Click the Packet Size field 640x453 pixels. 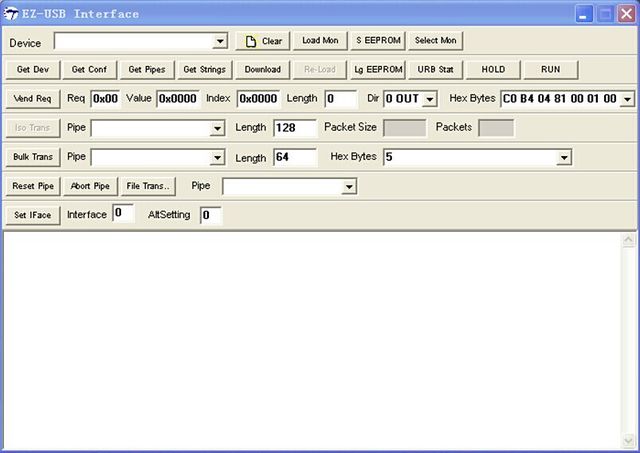pos(405,128)
